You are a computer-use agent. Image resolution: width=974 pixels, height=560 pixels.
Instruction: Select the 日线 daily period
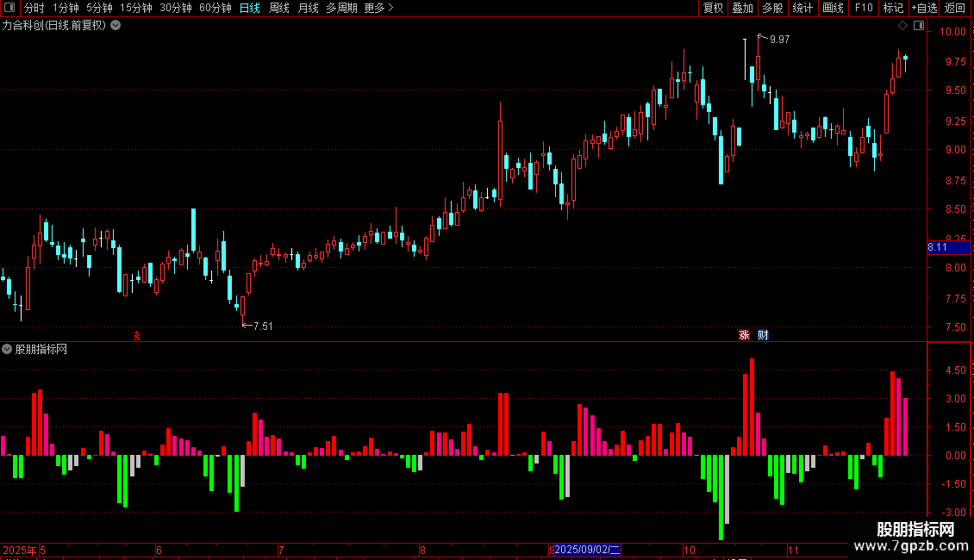point(250,8)
